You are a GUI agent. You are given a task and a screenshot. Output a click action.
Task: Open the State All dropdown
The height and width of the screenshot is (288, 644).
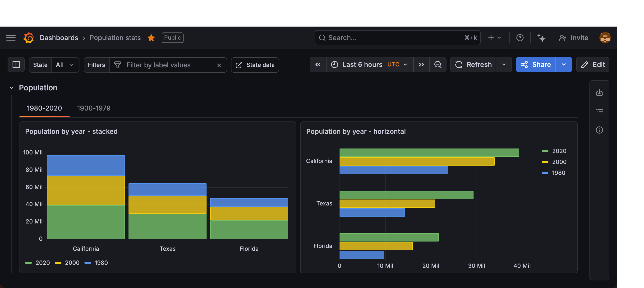(65, 65)
